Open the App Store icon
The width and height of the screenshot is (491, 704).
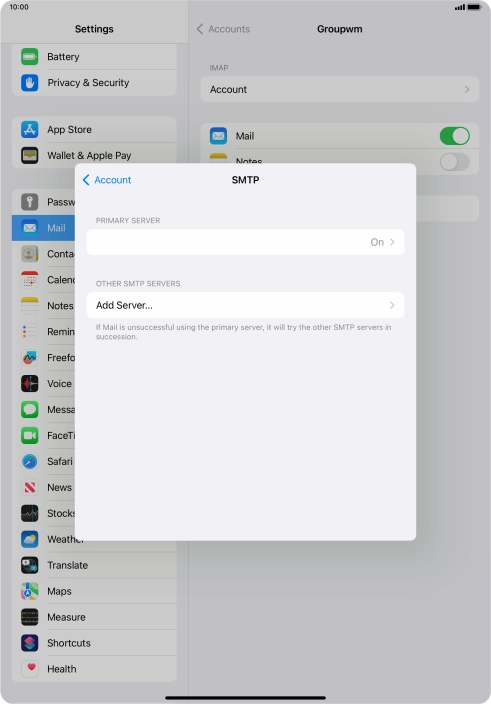[30, 129]
